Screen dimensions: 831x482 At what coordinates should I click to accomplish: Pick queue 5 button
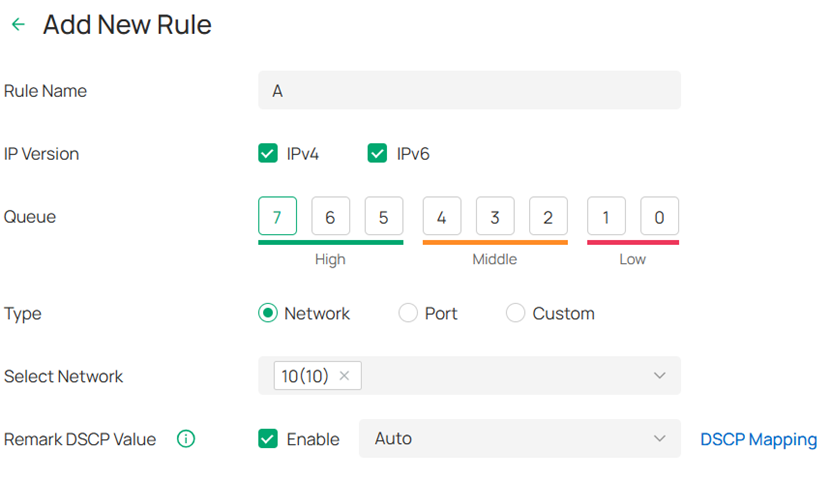click(x=384, y=216)
